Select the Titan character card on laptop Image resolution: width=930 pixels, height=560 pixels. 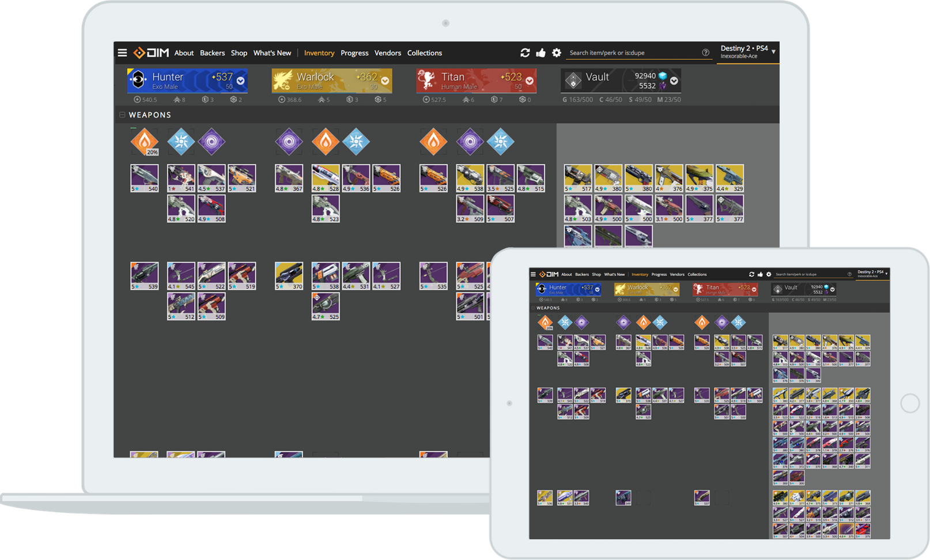click(477, 81)
